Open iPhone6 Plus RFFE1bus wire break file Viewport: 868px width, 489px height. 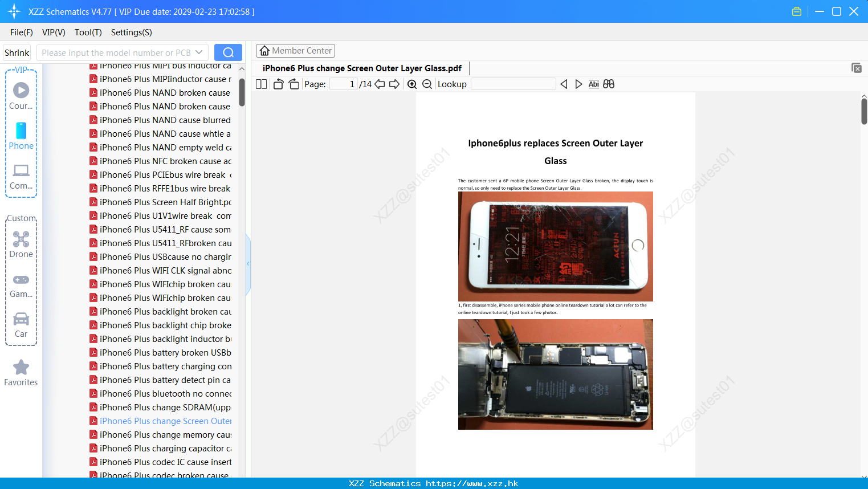(x=161, y=189)
